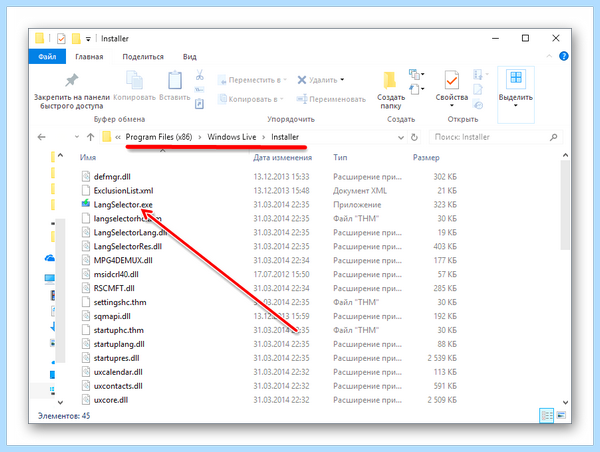This screenshot has width=600, height=452.
Task: Click the Paste clipboard icon
Action: [x=175, y=80]
